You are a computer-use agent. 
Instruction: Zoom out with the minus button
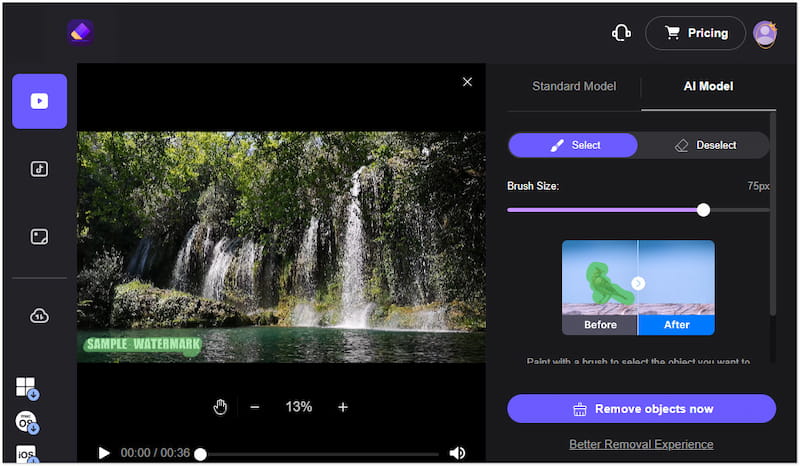click(x=255, y=407)
